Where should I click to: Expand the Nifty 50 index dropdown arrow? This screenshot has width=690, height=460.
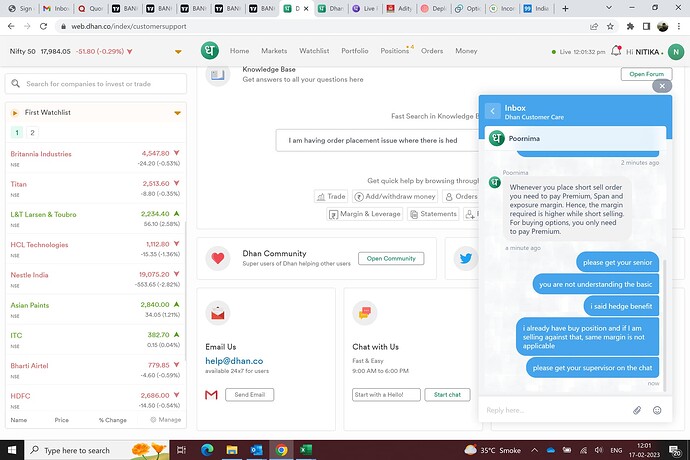coord(178,52)
